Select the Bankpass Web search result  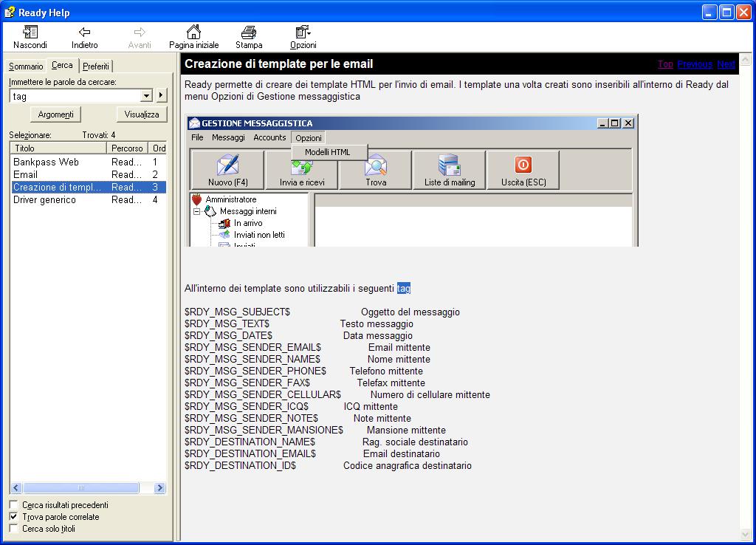(89, 162)
